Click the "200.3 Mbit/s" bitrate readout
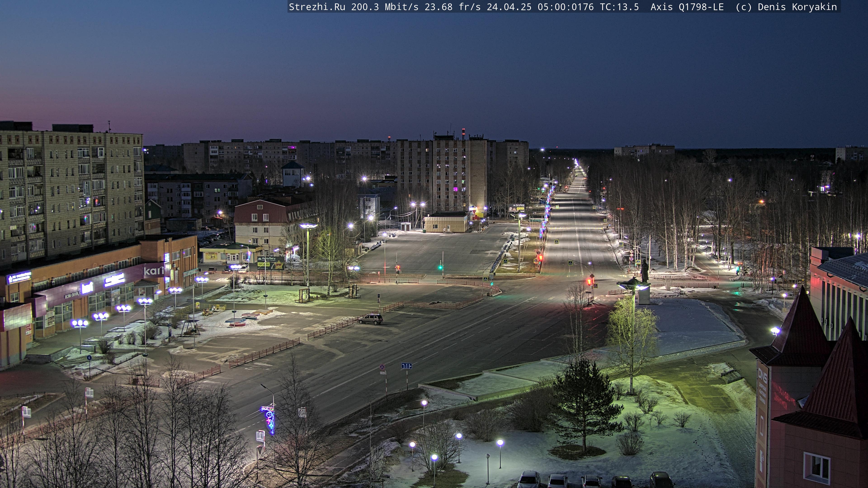 pos(385,7)
